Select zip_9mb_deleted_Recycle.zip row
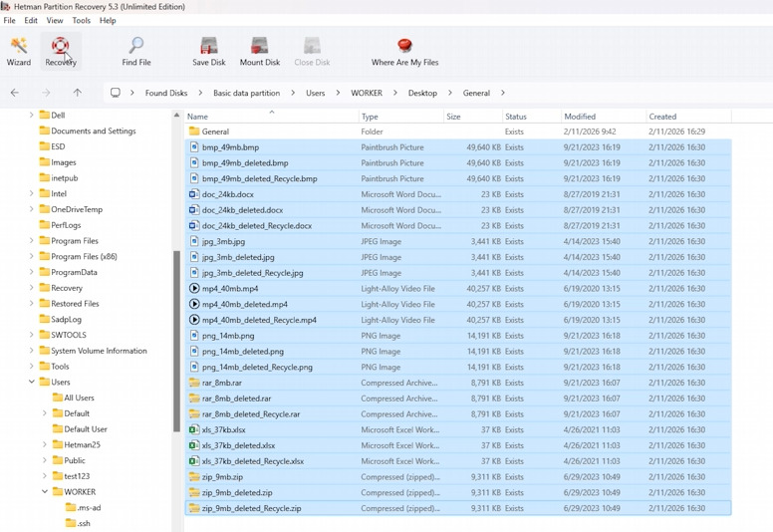Screen dimensions: 773x532 (458, 508)
